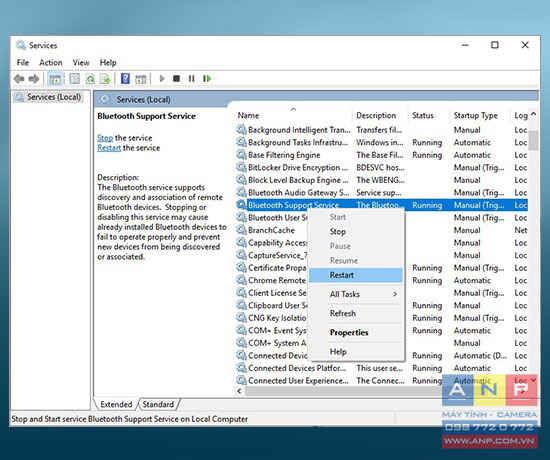
Task: Click the Services (Local) pane header
Action: 143,100
